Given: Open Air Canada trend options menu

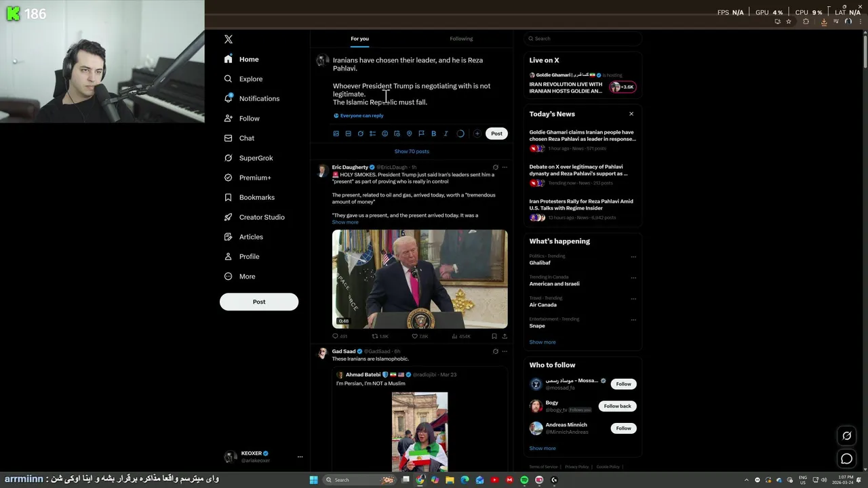Looking at the screenshot, I should click(x=633, y=299).
